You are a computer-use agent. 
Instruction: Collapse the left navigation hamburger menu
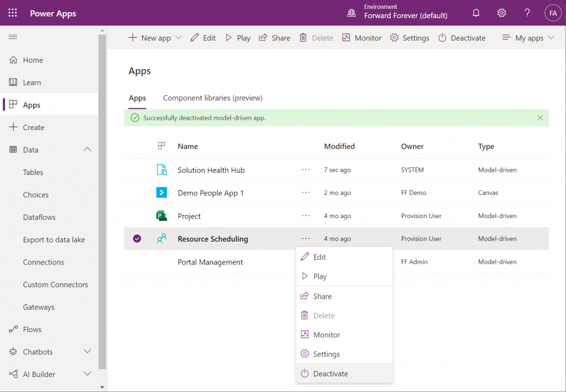point(13,37)
